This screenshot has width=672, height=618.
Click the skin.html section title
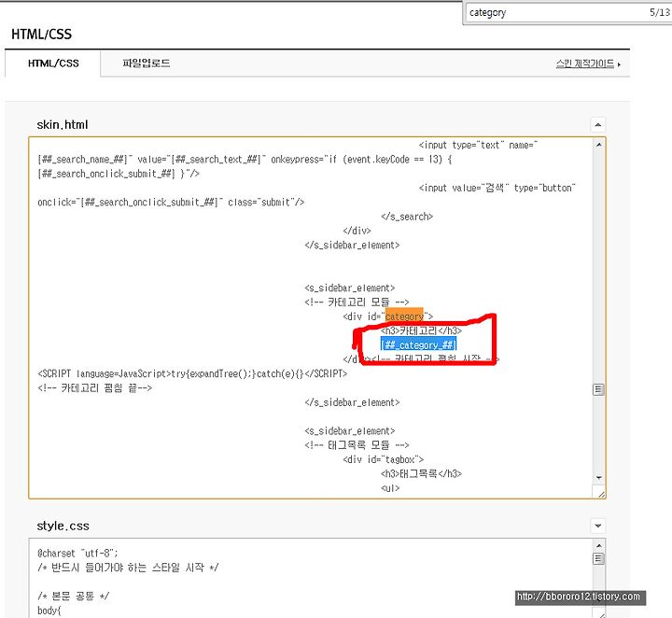[x=63, y=125]
